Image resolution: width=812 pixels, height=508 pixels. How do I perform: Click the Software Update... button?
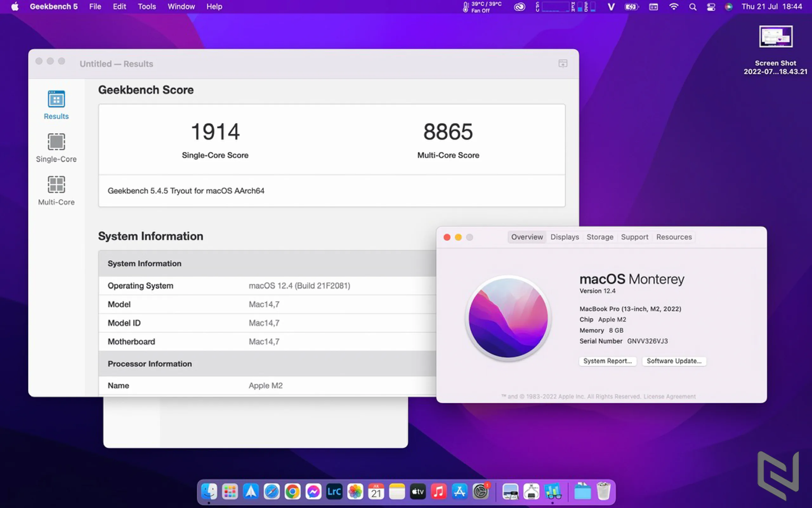tap(674, 361)
